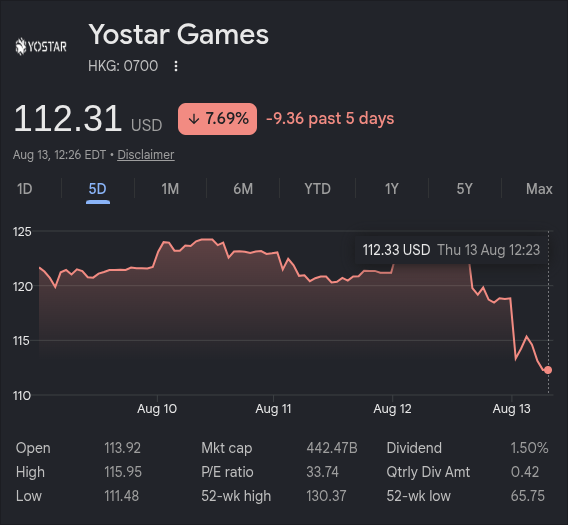Screen dimensions: 568x525
Task: Click the down arrow in percentage badge
Action: pos(194,119)
